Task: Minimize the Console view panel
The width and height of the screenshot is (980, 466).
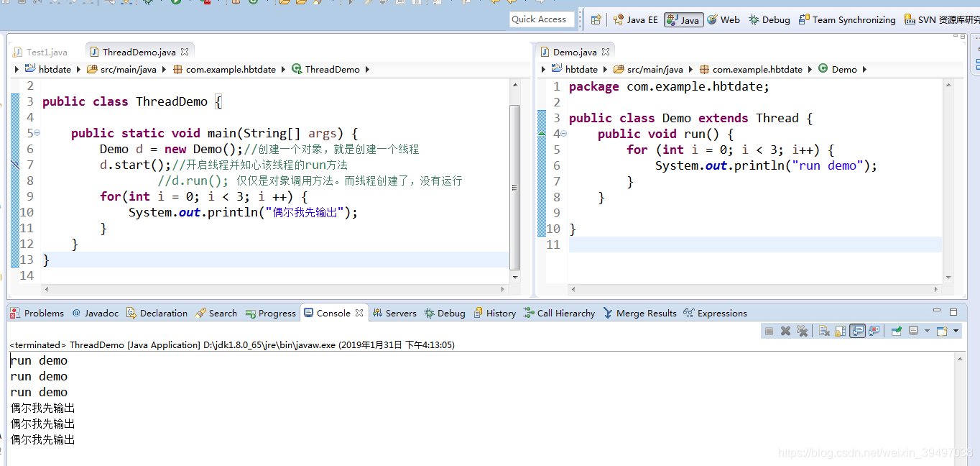Action: pyautogui.click(x=936, y=311)
